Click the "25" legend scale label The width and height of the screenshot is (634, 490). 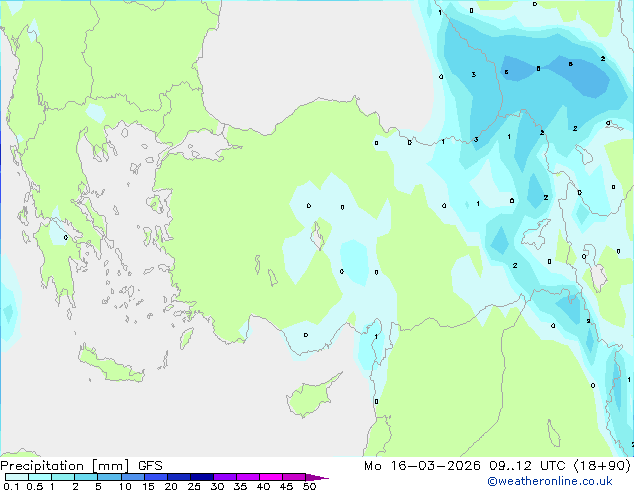pyautogui.click(x=194, y=486)
